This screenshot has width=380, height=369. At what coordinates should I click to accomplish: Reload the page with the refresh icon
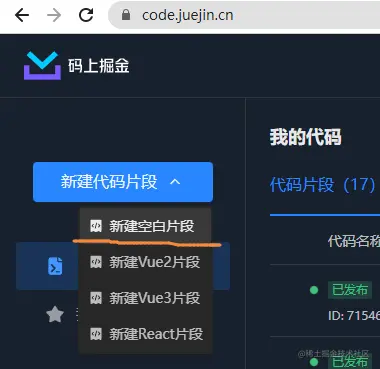tap(86, 15)
